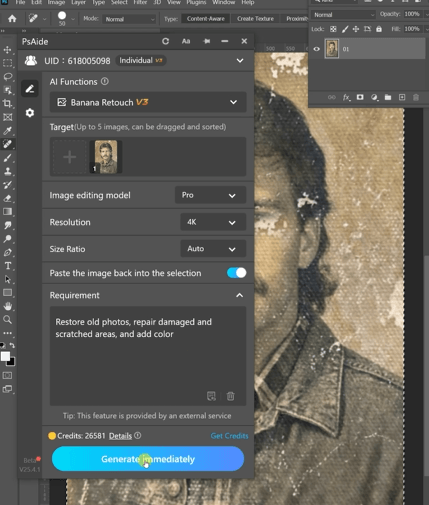Viewport: 429px width, 505px height.
Task: Open the Window menu
Action: click(223, 3)
